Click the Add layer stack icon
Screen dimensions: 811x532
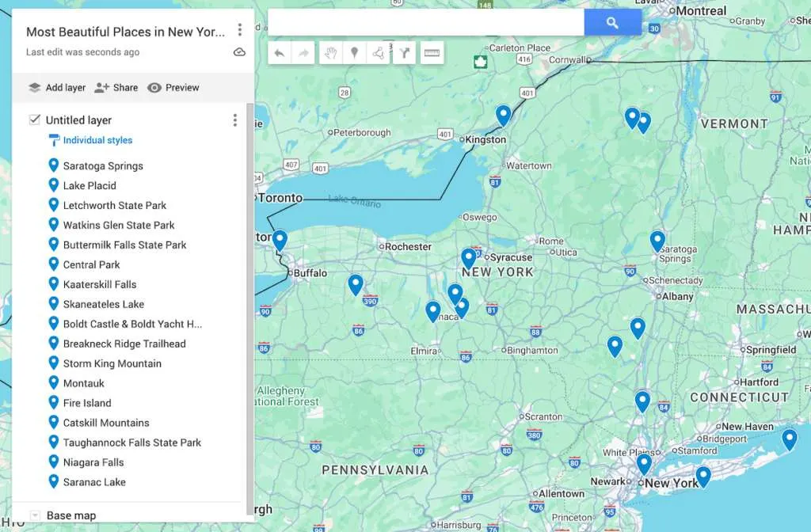35,87
